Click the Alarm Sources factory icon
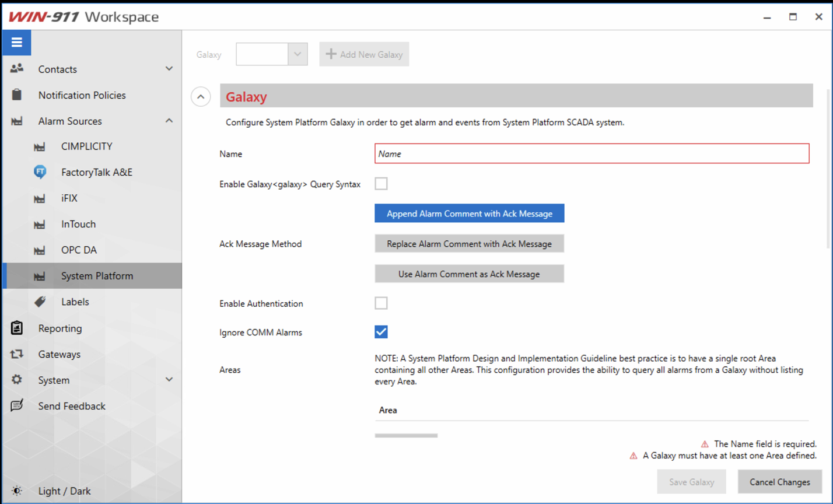The height and width of the screenshot is (504, 833). coord(17,121)
